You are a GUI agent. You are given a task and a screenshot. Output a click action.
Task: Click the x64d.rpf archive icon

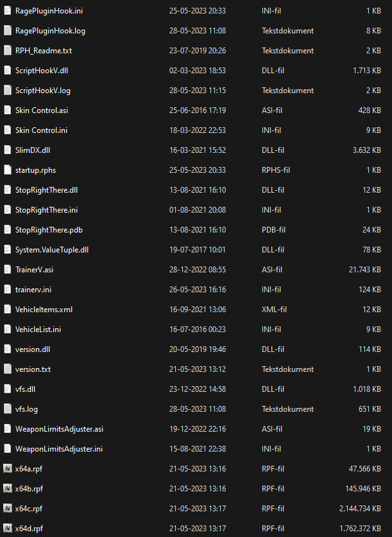(x=7, y=529)
